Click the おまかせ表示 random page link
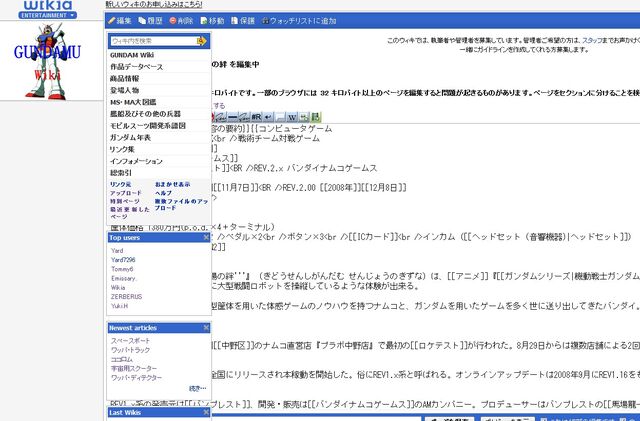 pyautogui.click(x=172, y=185)
